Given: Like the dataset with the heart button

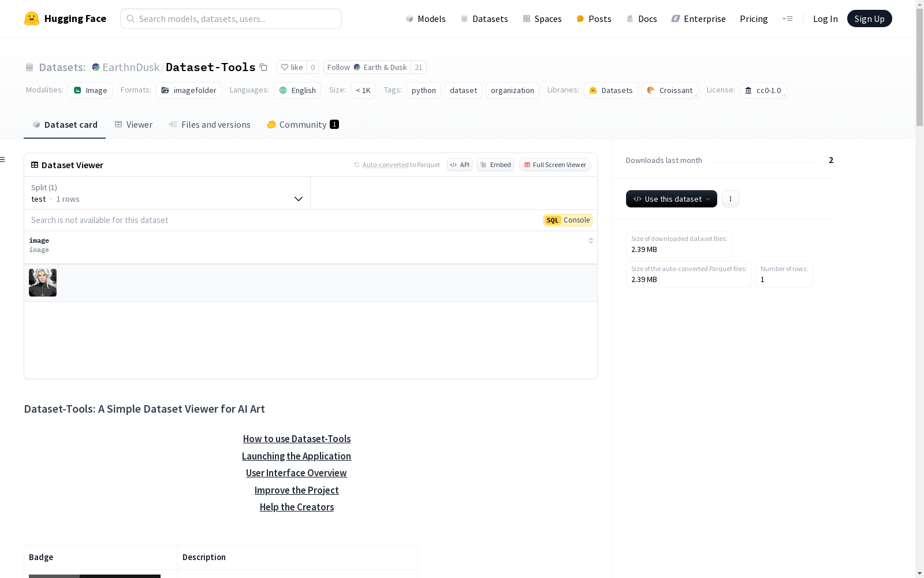Looking at the screenshot, I should click(292, 67).
